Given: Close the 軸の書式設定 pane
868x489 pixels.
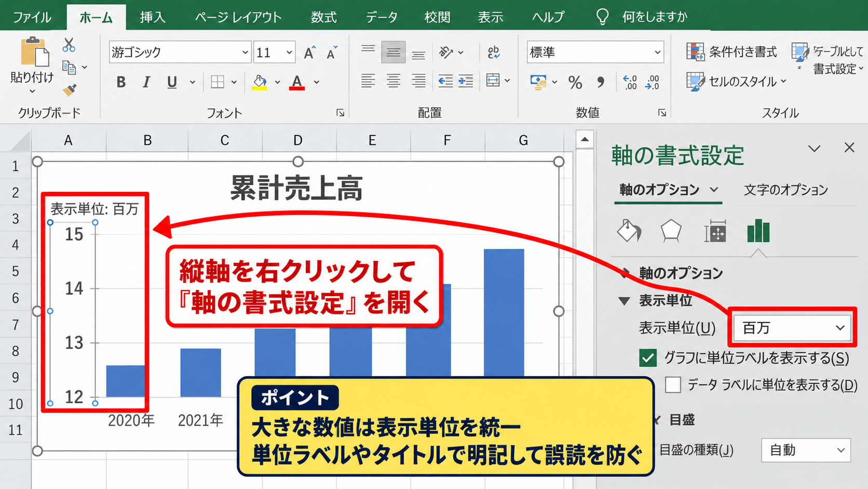Looking at the screenshot, I should click(849, 148).
